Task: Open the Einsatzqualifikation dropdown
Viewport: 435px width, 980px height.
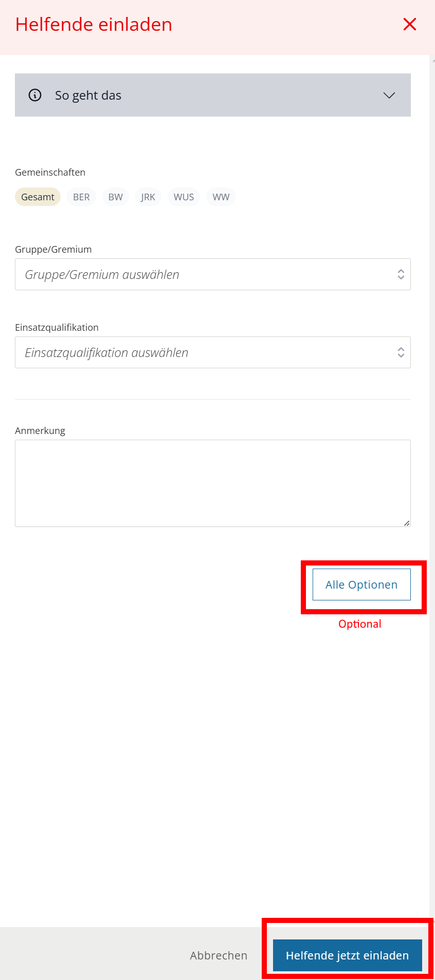Action: pos(206,353)
